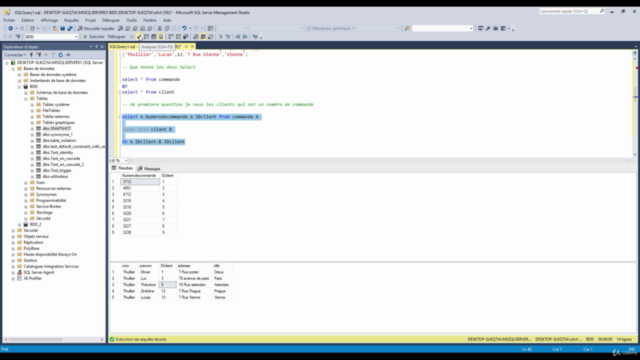Click the Copy icon in toolbar
640x360 pixels.
coord(167,28)
